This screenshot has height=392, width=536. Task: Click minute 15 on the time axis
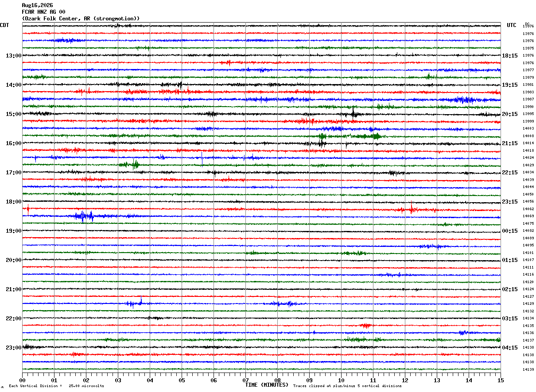pos(501,380)
